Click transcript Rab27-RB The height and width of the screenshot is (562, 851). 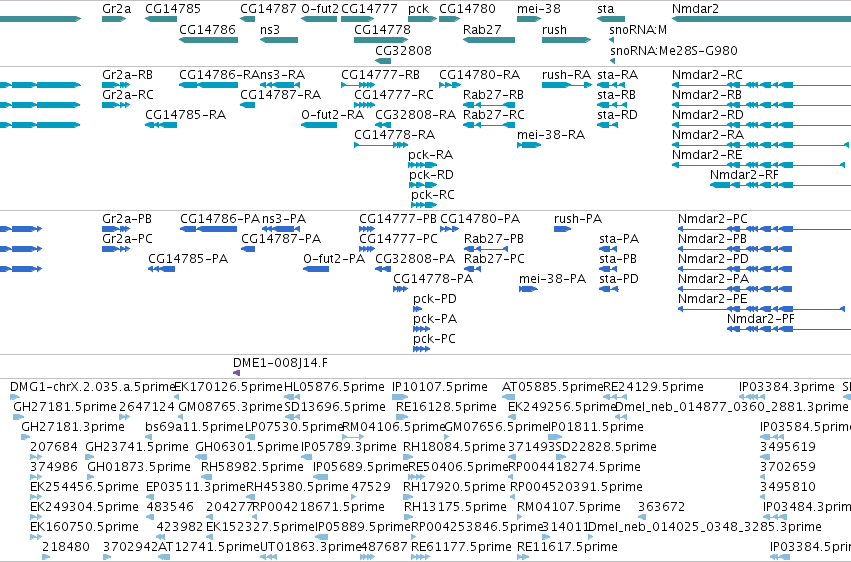489,105
